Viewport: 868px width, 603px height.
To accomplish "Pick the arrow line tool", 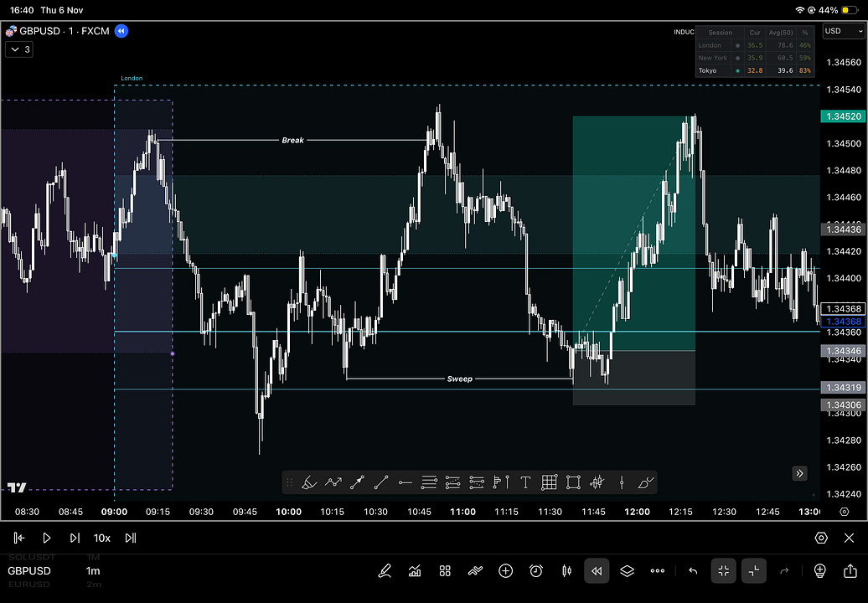I will [x=357, y=483].
